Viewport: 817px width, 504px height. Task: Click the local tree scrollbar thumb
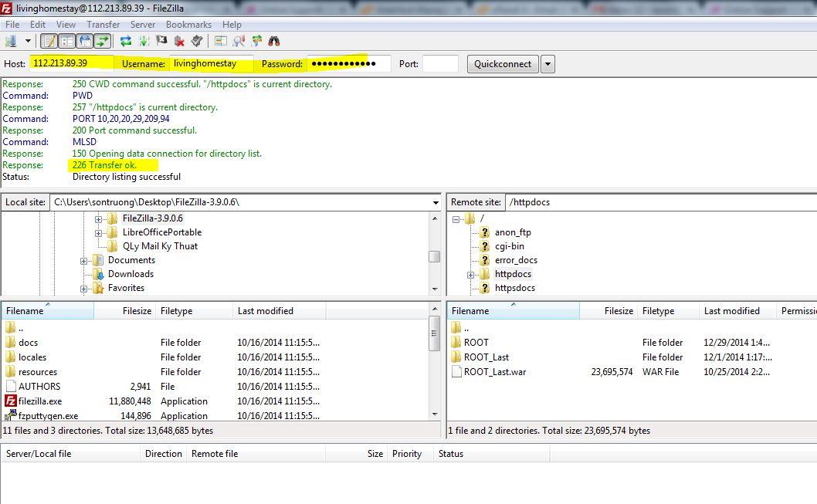pos(434,257)
